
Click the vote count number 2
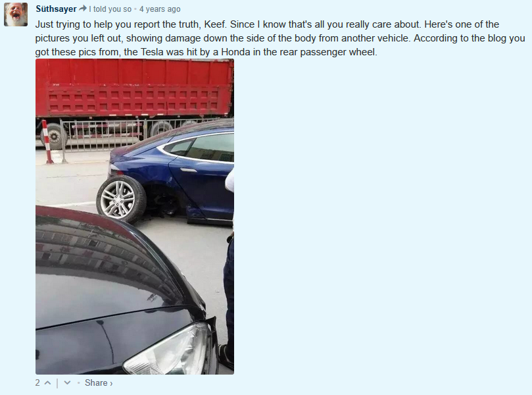pyautogui.click(x=37, y=382)
